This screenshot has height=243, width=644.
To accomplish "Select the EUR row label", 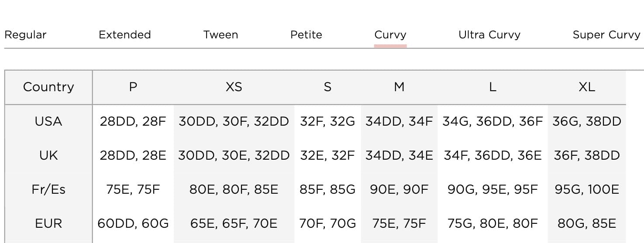I will click(48, 223).
